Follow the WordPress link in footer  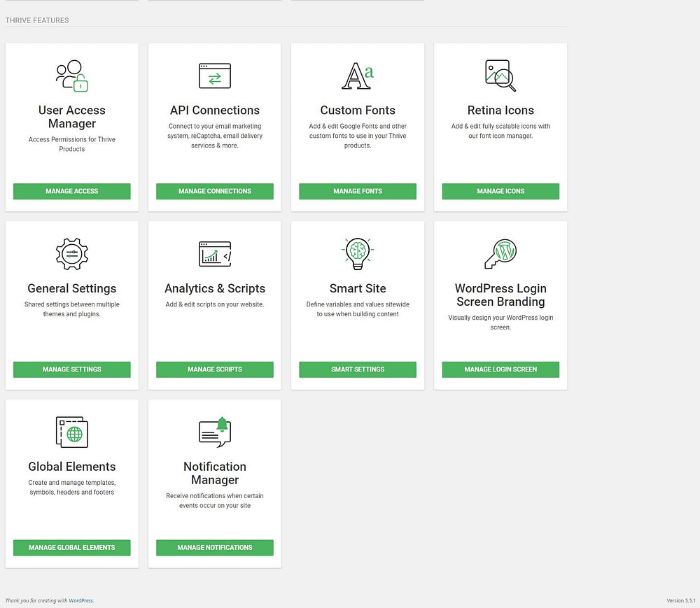(80, 601)
